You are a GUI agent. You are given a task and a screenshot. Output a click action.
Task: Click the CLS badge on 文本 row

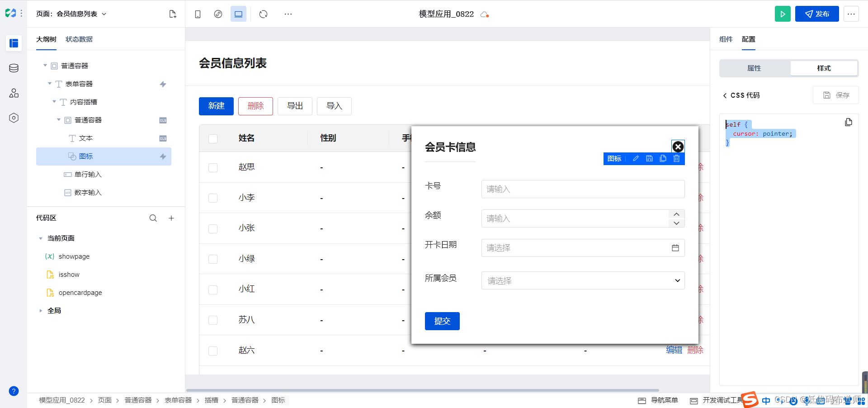point(163,138)
